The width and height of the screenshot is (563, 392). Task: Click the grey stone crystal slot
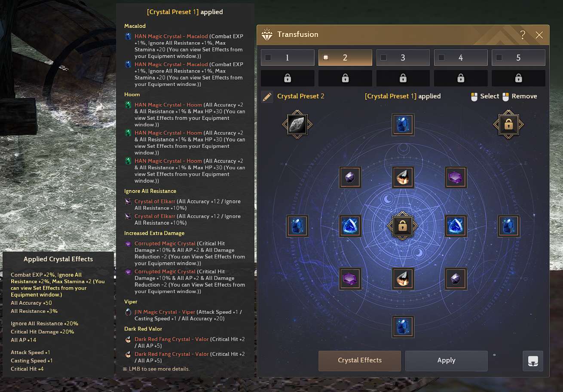click(x=297, y=125)
